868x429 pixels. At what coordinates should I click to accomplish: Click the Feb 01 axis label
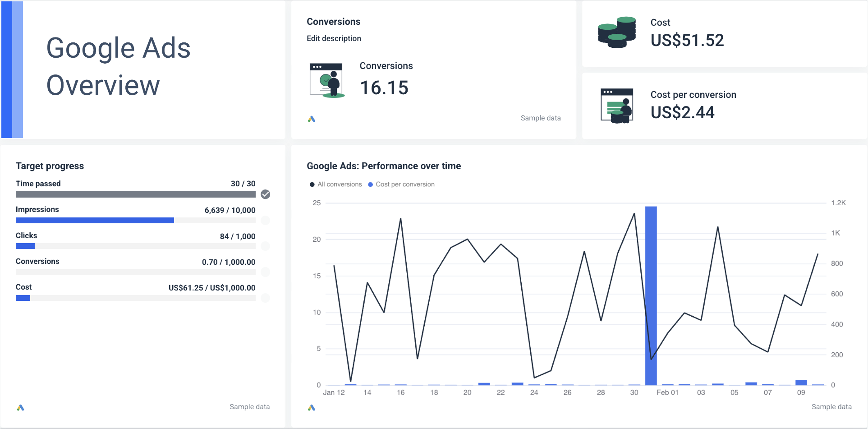(667, 393)
